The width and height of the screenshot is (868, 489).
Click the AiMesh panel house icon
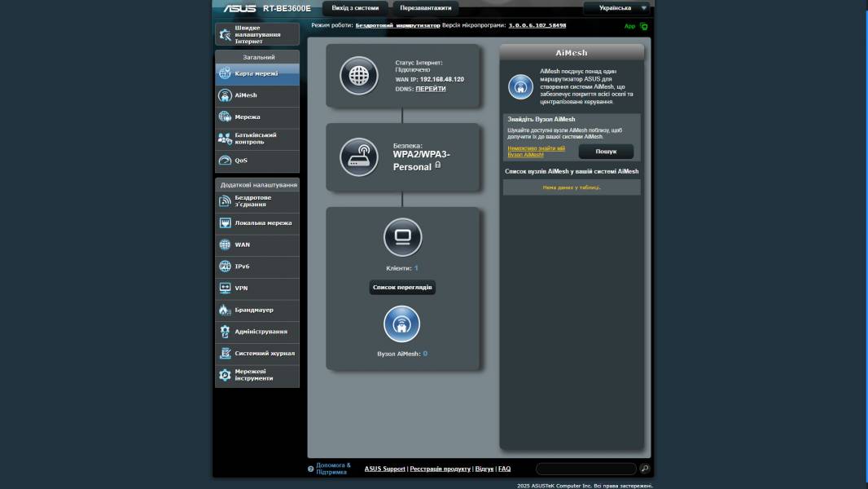tap(520, 87)
